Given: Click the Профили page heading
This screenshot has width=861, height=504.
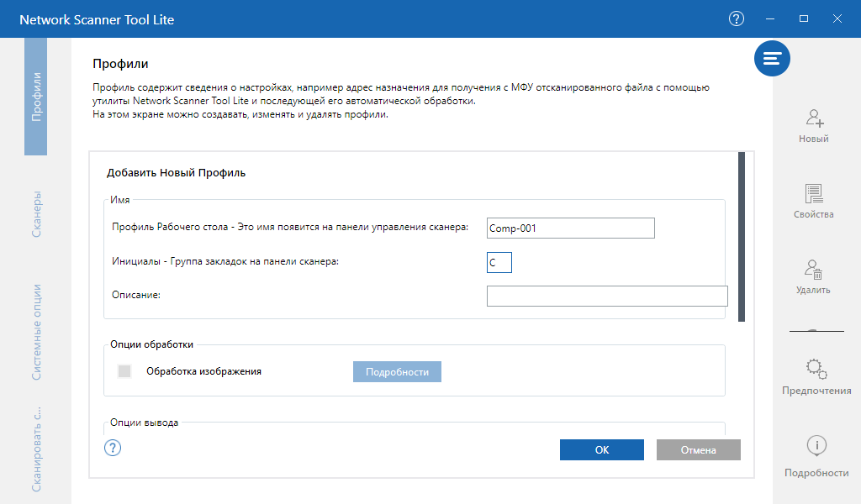Looking at the screenshot, I should tap(120, 64).
